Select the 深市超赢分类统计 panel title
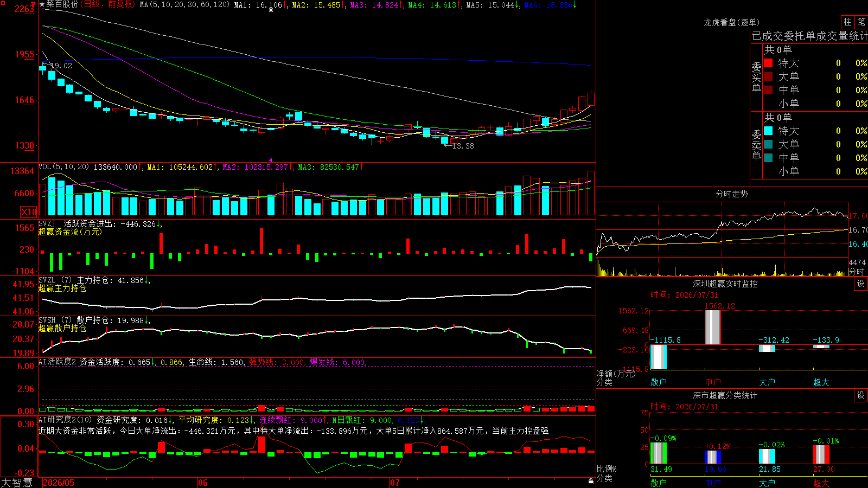This screenshot has height=488, width=868. [725, 395]
